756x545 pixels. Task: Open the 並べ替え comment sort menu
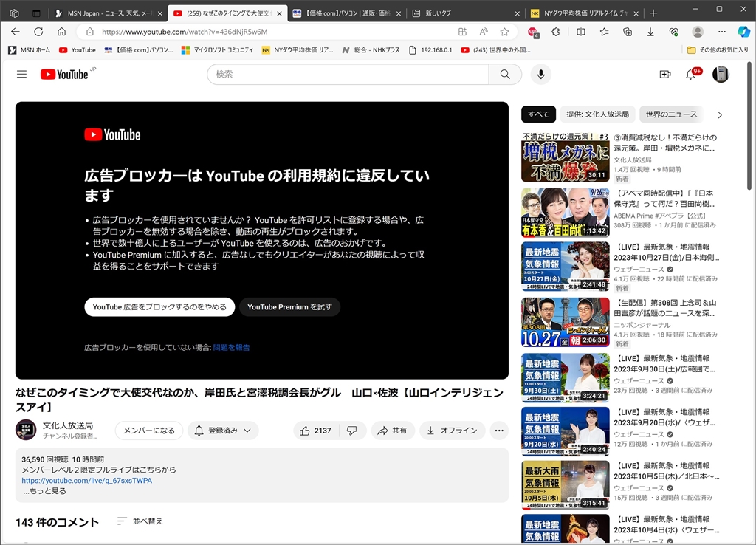point(140,521)
